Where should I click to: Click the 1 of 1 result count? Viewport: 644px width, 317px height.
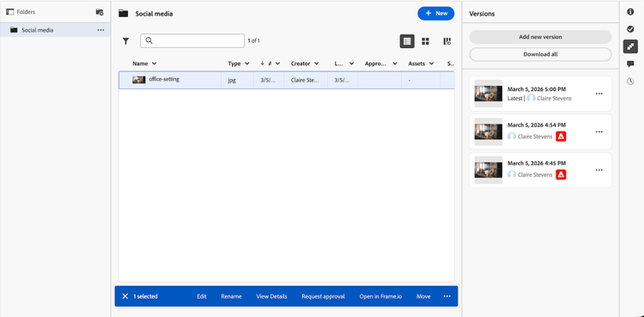coord(253,40)
